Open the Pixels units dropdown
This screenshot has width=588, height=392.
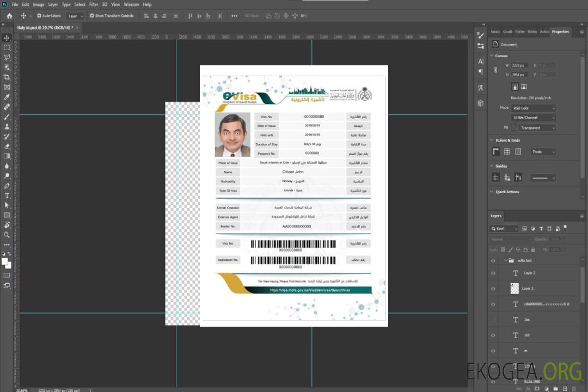(x=543, y=152)
